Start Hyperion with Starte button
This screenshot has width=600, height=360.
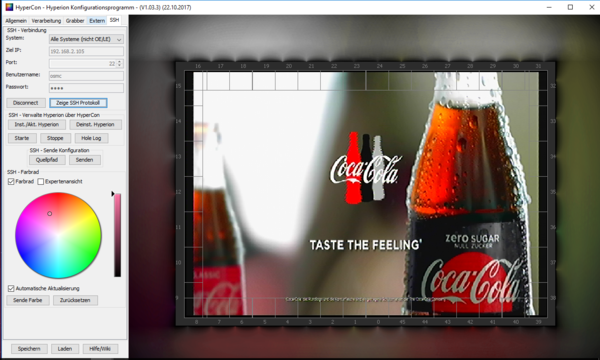22,138
